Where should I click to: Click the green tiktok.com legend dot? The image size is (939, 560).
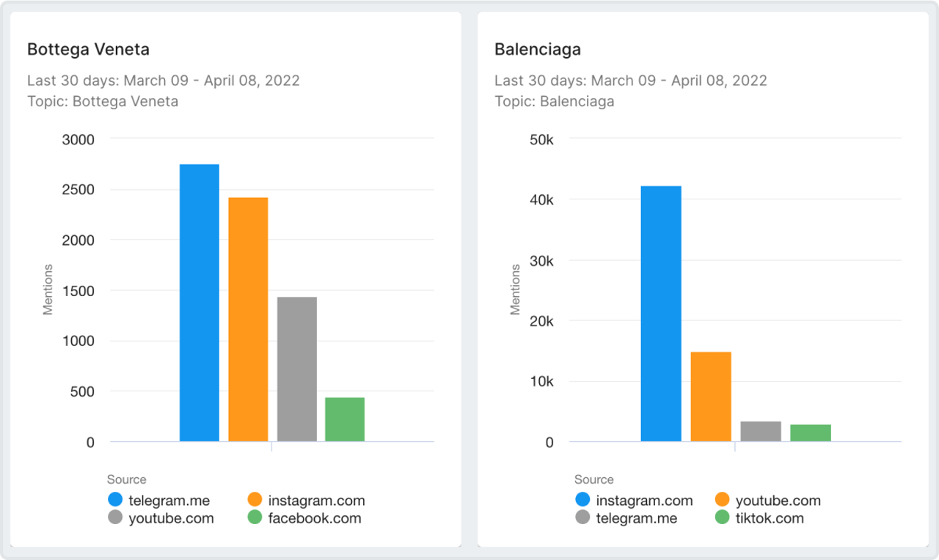point(723,517)
